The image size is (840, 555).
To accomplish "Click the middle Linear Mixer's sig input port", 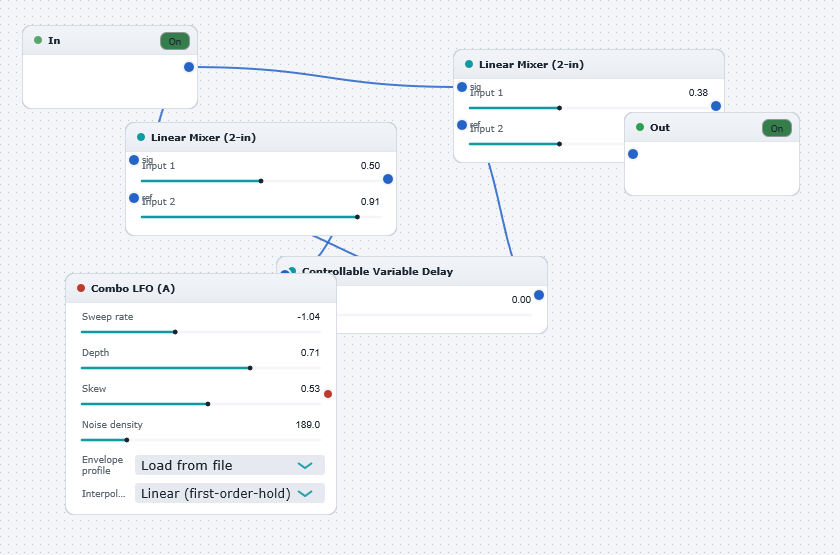I will [134, 160].
